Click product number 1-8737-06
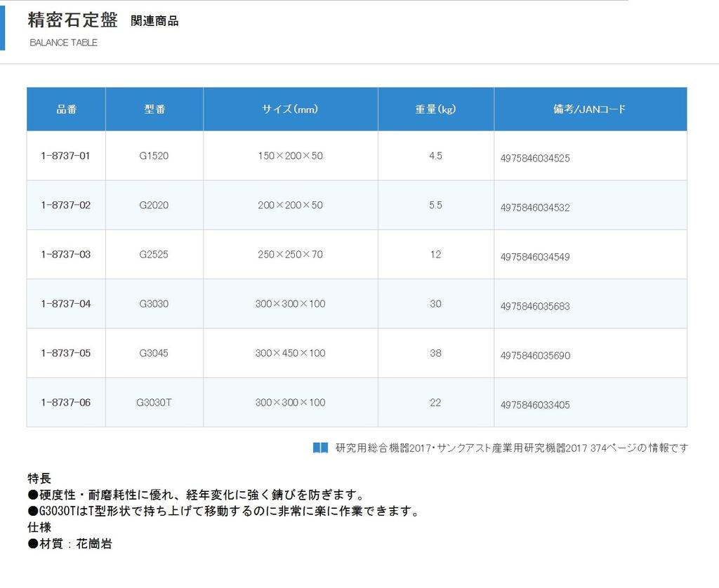719x588 pixels. [66, 403]
